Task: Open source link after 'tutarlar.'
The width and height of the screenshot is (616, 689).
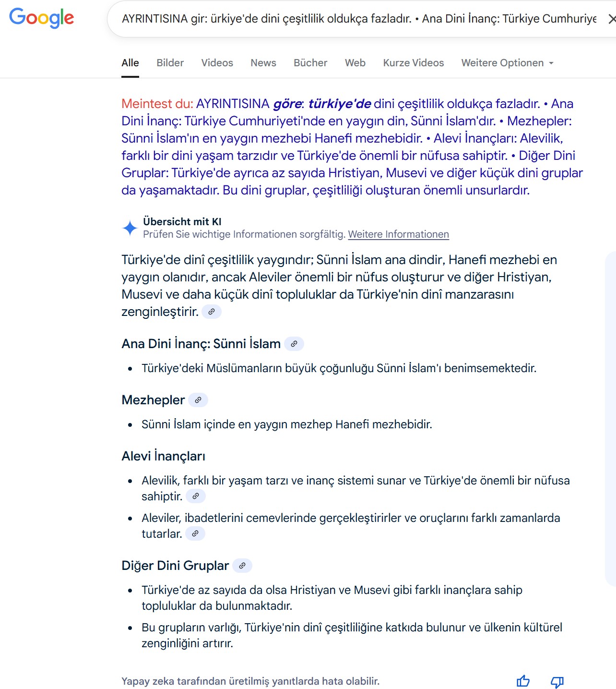Action: (x=195, y=533)
